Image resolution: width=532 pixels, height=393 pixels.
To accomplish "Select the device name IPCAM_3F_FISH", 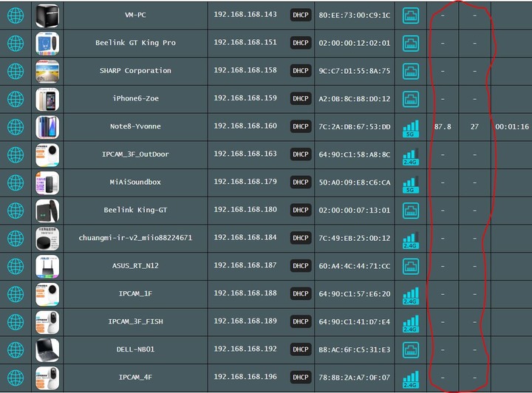I will pyautogui.click(x=135, y=321).
